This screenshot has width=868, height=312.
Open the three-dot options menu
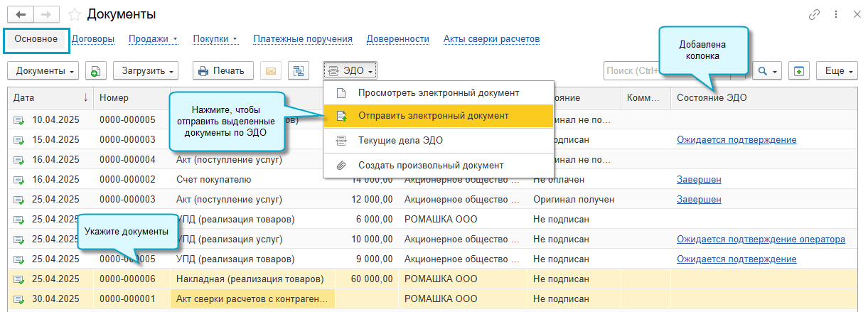[835, 15]
